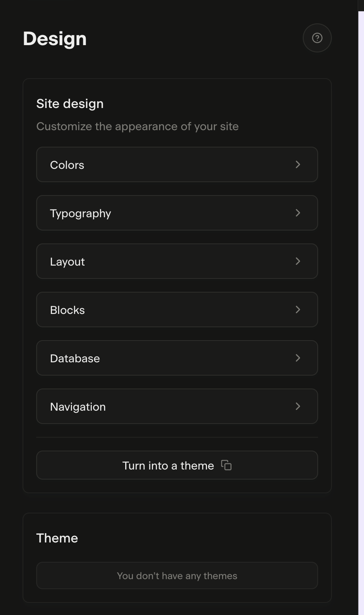364x615 pixels.
Task: Click the Typography chevron arrow
Action: coord(298,213)
